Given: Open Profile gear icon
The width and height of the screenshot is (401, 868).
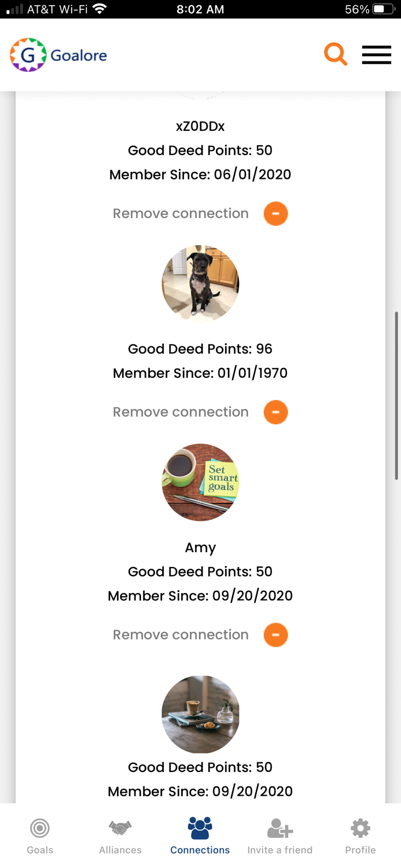Looking at the screenshot, I should 360,829.
